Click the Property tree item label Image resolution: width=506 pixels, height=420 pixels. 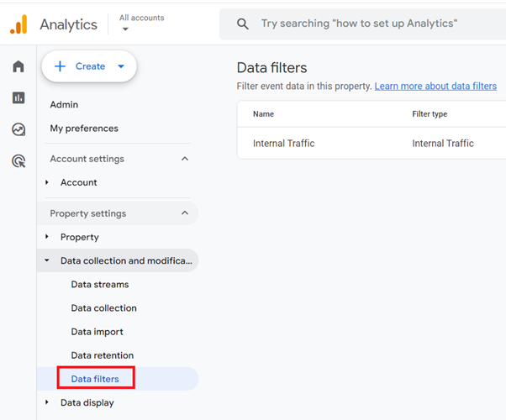[x=80, y=238]
